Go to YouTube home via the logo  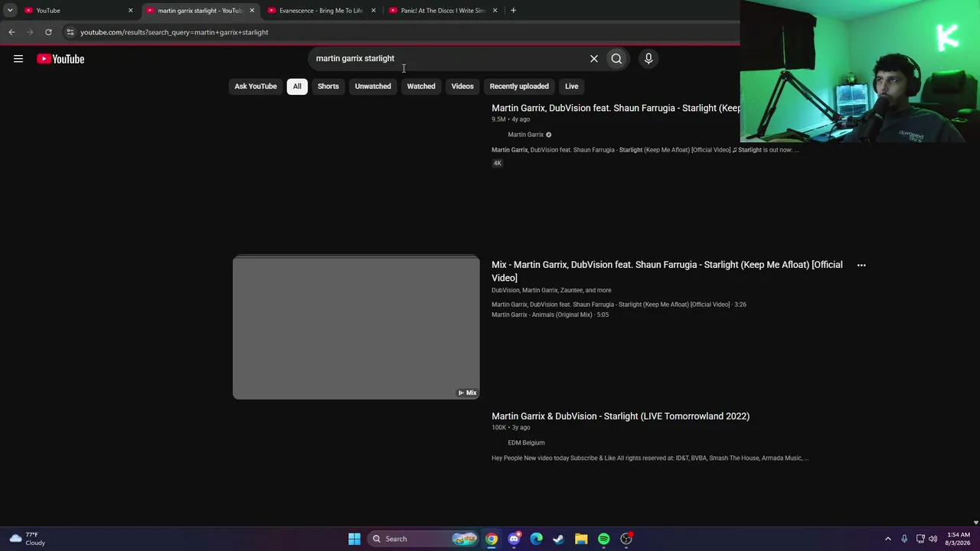tap(60, 59)
